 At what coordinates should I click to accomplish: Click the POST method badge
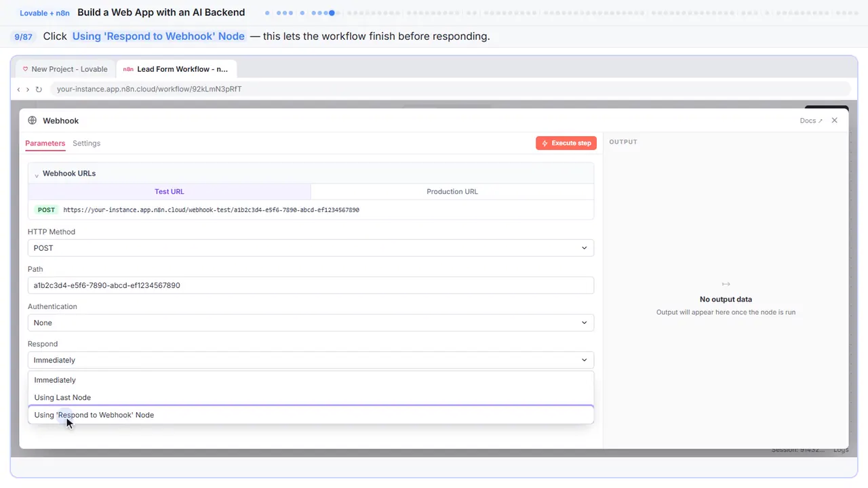point(46,210)
